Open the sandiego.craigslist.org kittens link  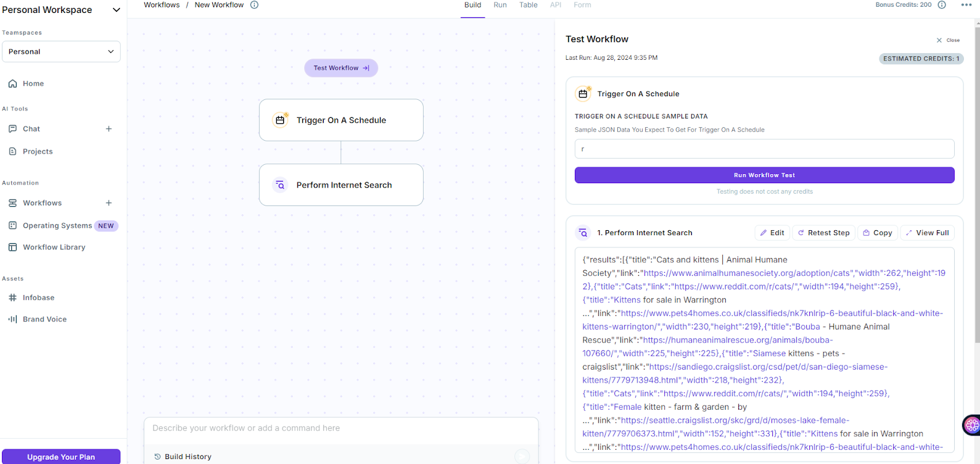click(735, 373)
